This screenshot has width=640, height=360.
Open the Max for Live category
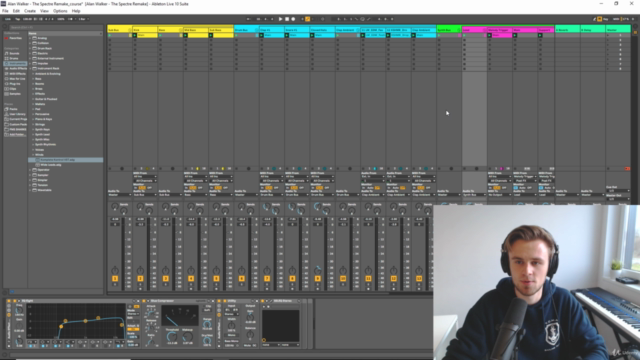click(17, 79)
